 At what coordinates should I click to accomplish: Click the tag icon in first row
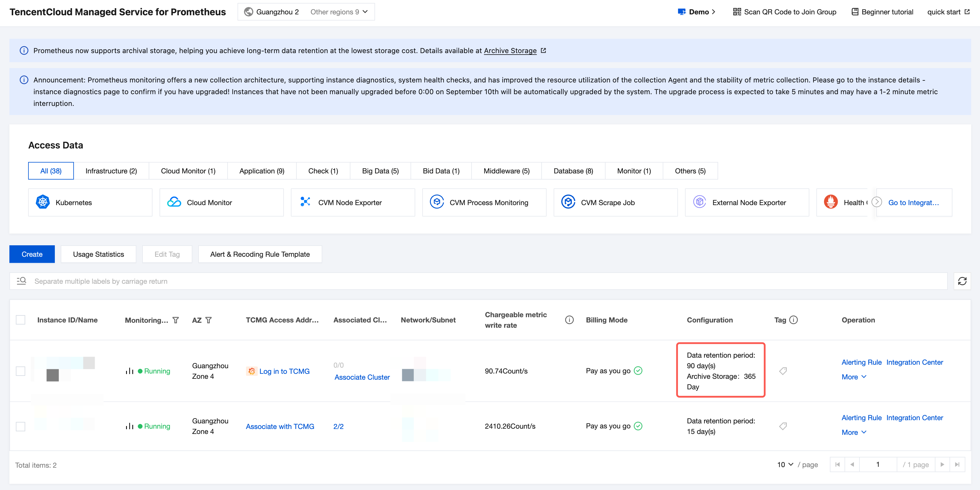point(783,371)
